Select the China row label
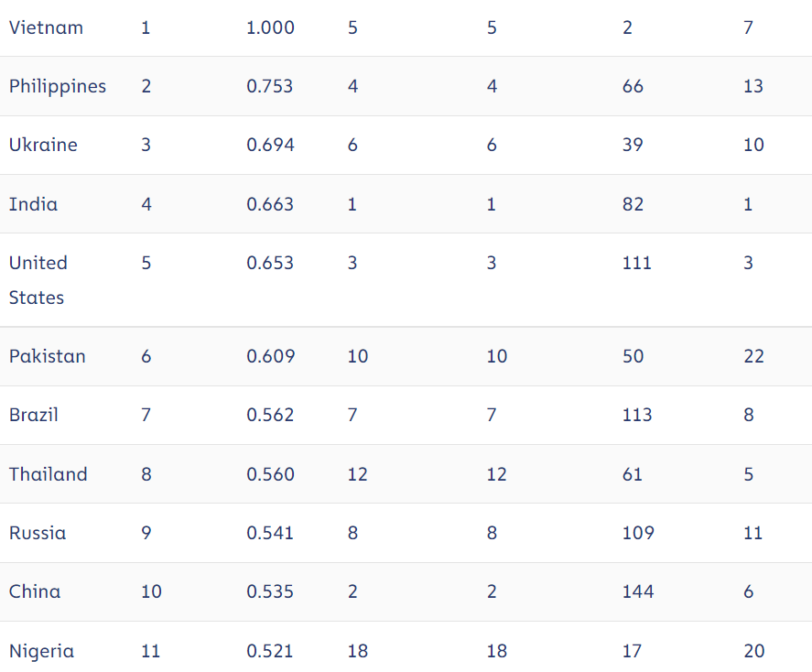The image size is (812, 672). tap(35, 591)
